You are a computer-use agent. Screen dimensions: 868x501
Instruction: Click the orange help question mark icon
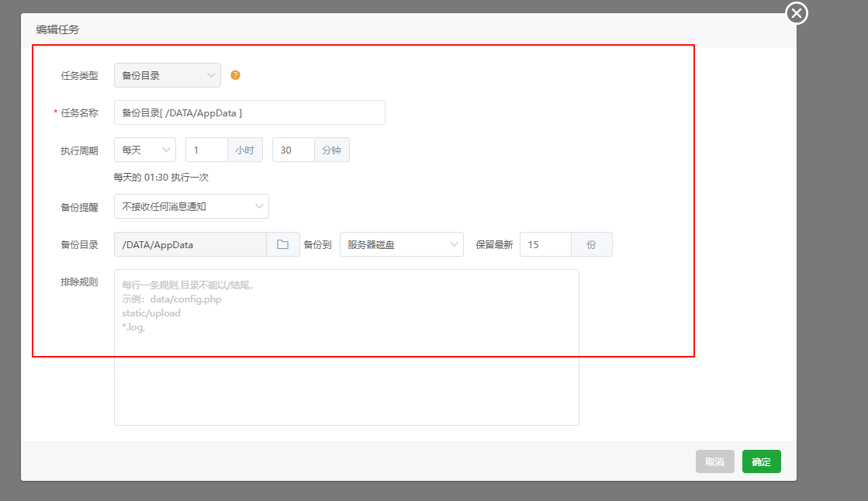[236, 75]
